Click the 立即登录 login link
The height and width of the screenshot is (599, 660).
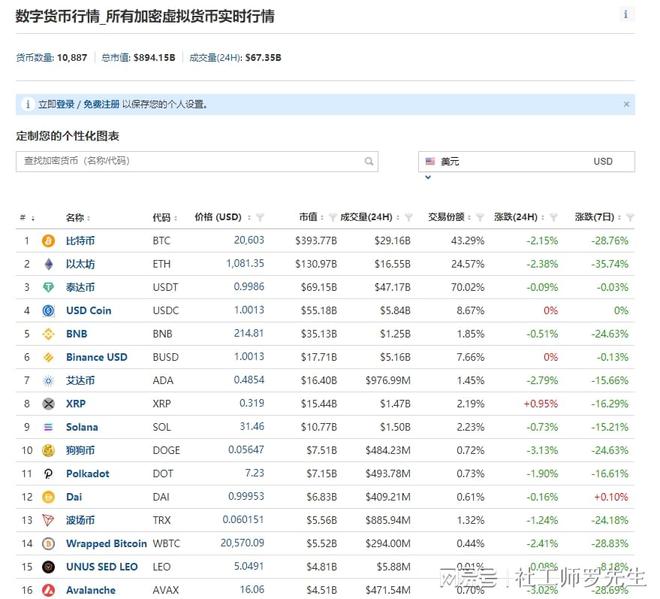[56, 104]
